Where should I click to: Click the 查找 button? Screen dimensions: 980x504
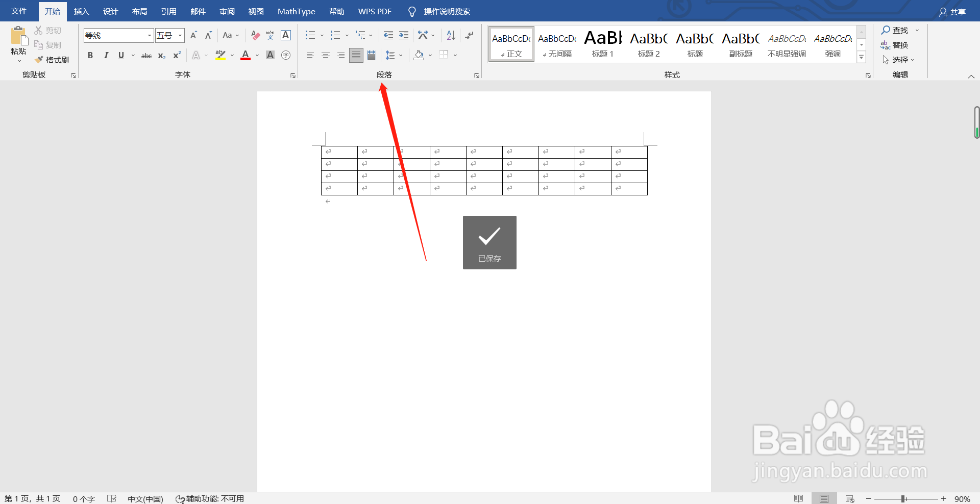pos(895,30)
